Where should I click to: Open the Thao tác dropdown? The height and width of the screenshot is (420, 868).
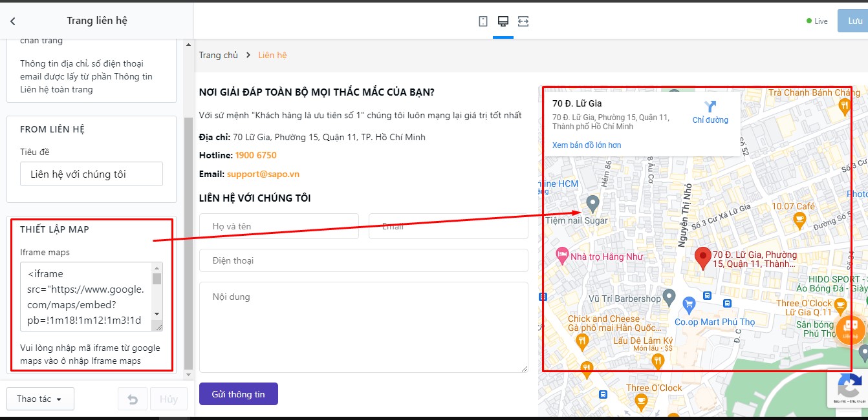(x=40, y=399)
